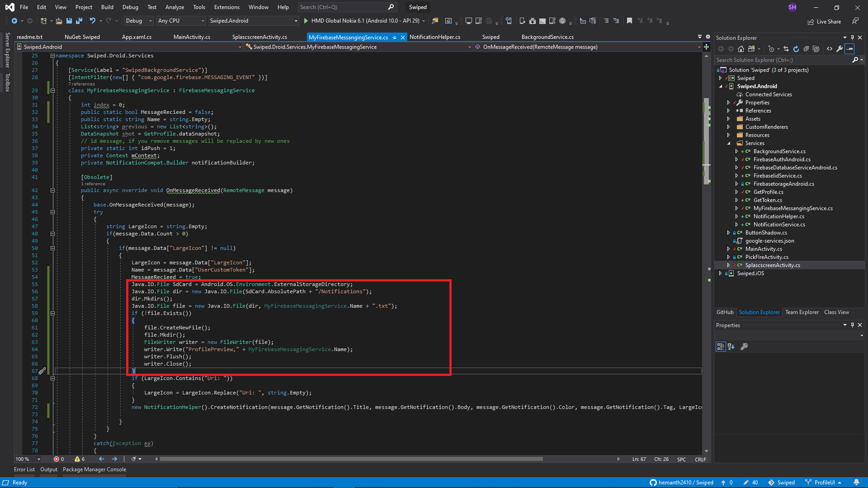The width and height of the screenshot is (868, 488).
Task: Open the Analyze menu
Action: click(174, 7)
